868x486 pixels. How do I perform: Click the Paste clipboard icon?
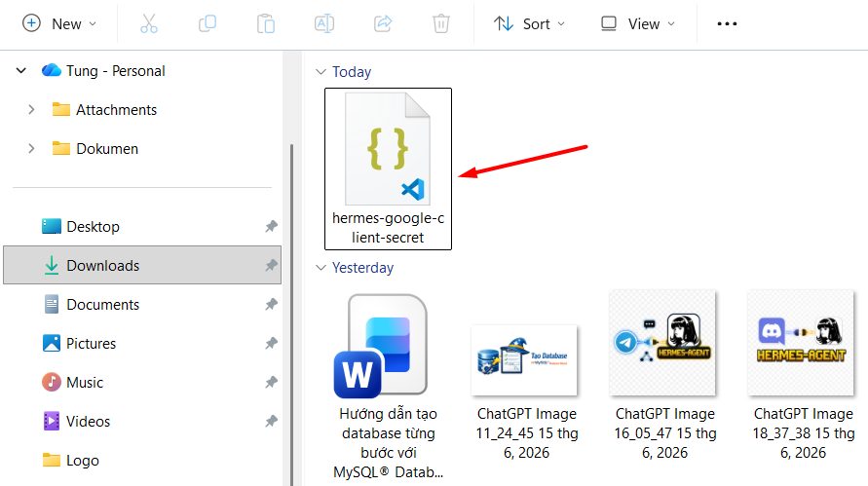point(266,23)
